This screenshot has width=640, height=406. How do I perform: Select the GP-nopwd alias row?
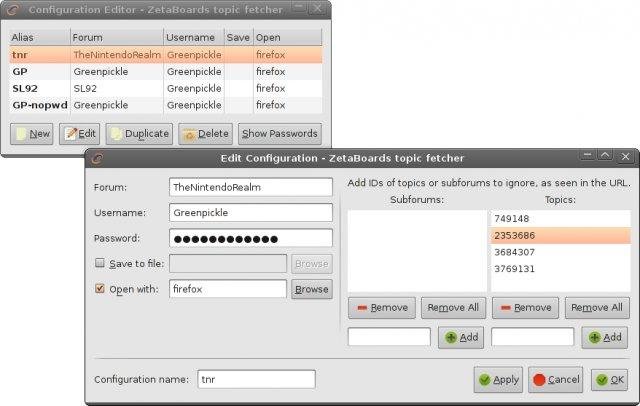click(x=166, y=105)
